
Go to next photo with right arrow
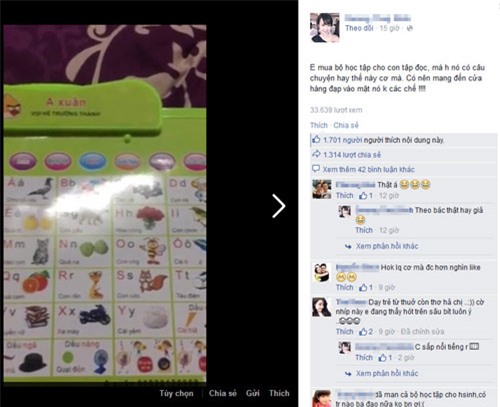tap(279, 206)
